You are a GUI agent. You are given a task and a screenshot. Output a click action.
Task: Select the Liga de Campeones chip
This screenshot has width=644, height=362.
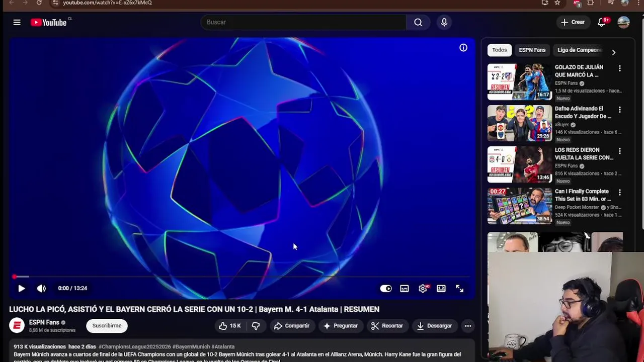pyautogui.click(x=580, y=50)
